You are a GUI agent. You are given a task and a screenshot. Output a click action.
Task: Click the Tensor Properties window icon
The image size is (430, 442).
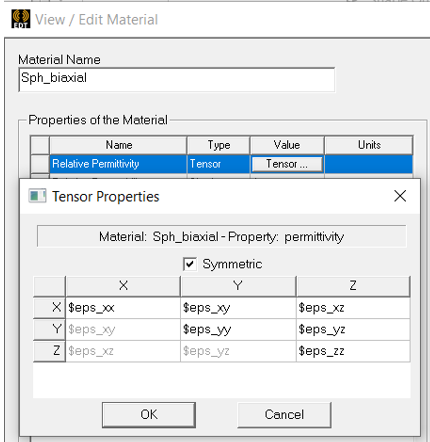[x=37, y=196]
